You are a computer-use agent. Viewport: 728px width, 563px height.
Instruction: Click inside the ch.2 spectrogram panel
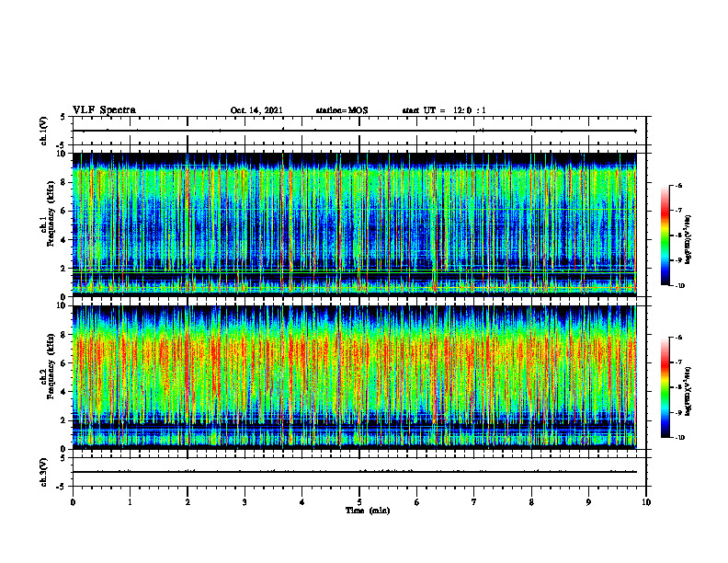[x=354, y=377]
